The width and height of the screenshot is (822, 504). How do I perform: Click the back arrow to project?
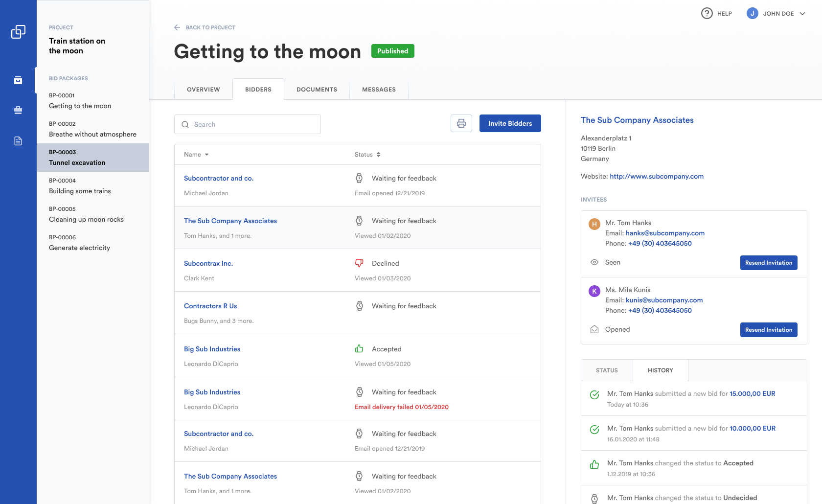point(177,27)
